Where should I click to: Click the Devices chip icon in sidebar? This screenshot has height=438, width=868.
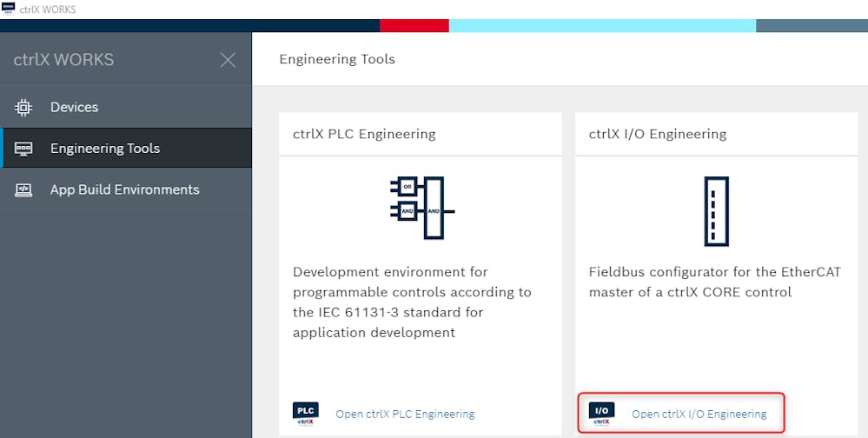point(23,108)
